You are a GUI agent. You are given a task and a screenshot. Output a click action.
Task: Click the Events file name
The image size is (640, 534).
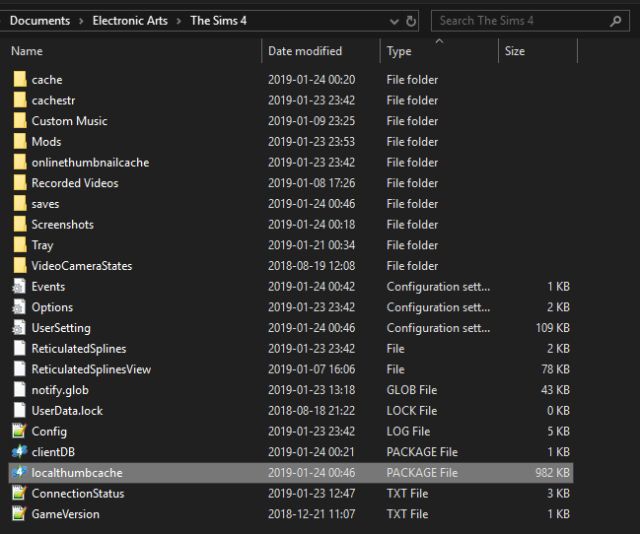click(48, 287)
